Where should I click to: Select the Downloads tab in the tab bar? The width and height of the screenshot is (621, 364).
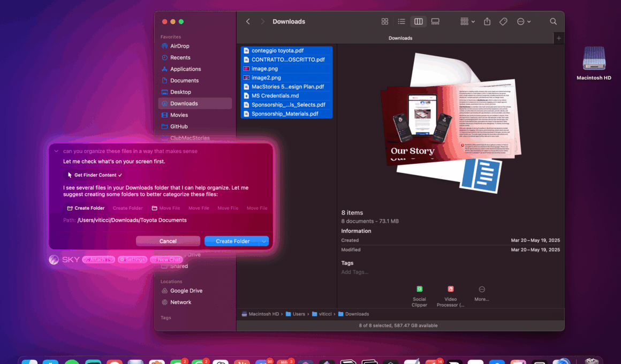tap(400, 38)
